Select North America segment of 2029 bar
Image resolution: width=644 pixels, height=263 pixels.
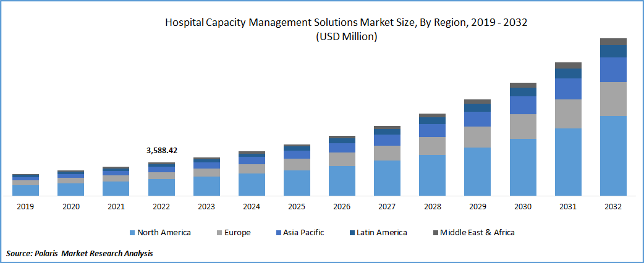(478, 172)
